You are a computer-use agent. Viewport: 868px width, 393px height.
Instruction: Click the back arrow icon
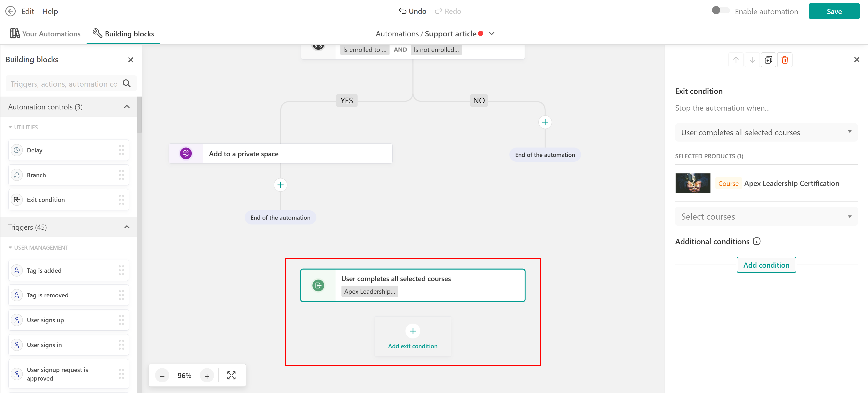coord(10,12)
